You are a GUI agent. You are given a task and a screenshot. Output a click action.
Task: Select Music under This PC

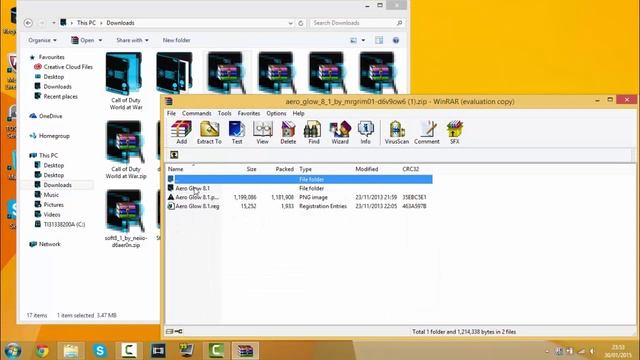tap(47, 195)
